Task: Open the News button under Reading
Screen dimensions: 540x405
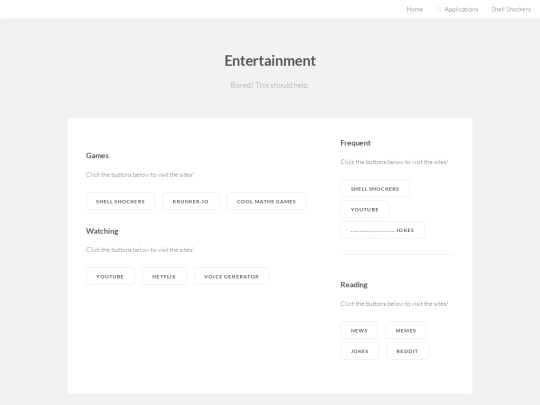Action: [359, 330]
